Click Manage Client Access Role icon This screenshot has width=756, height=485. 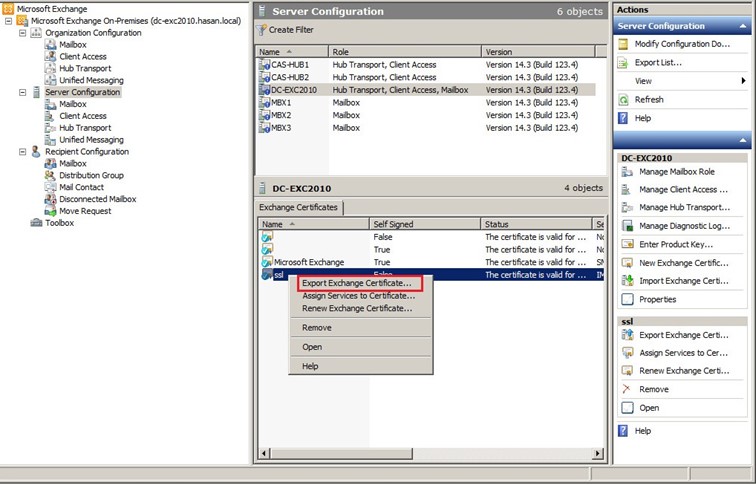[x=627, y=189]
